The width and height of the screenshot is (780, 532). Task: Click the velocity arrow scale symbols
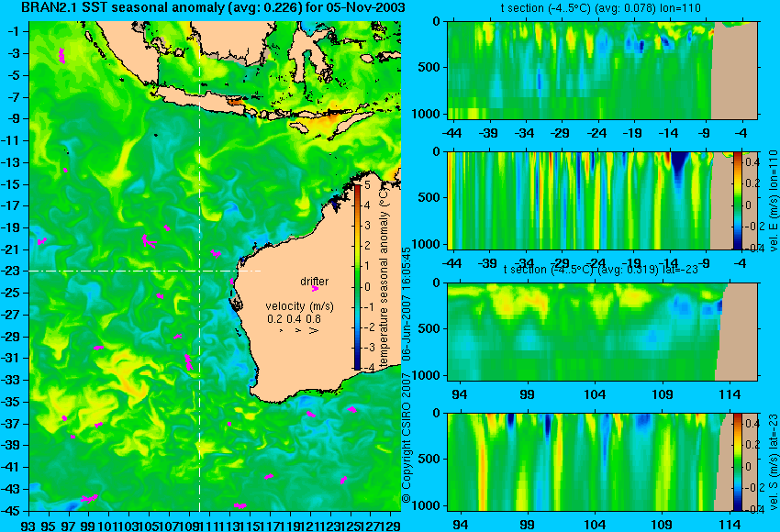[299, 330]
